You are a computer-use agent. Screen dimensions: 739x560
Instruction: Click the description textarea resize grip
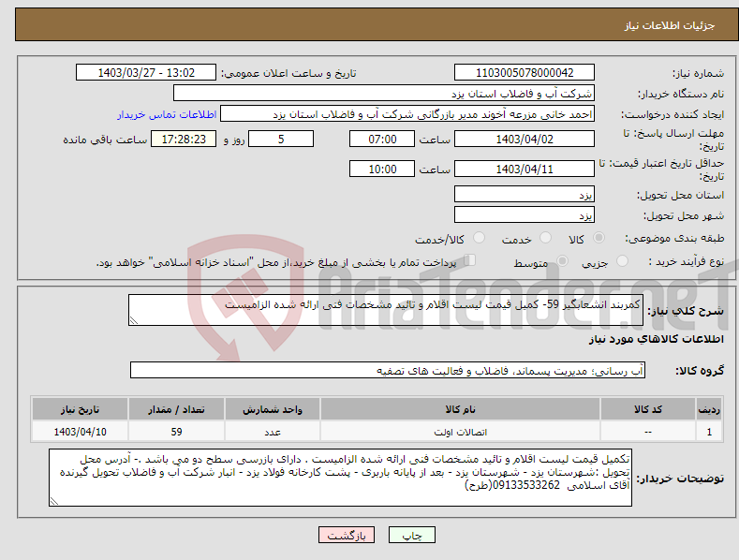tap(133, 320)
